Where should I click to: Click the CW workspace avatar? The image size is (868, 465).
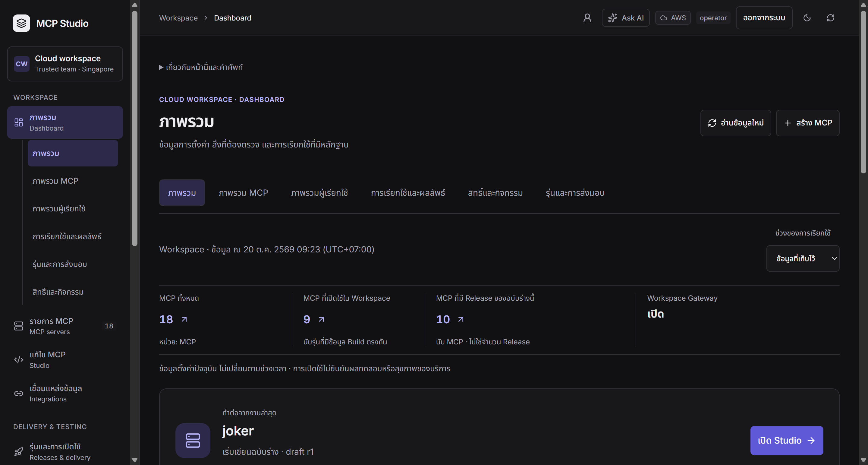coord(22,64)
